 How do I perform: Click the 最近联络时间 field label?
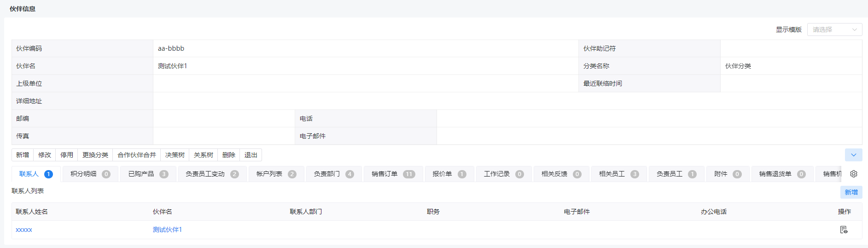(x=603, y=83)
